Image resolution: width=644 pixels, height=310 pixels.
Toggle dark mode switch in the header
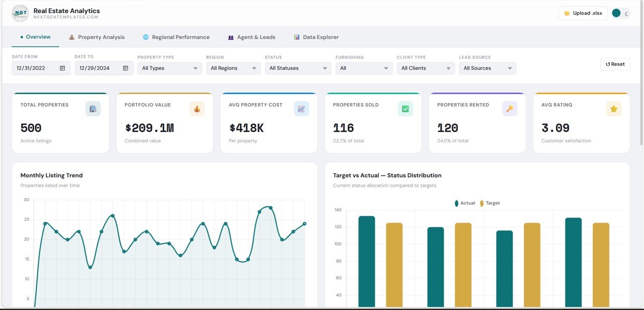click(621, 14)
